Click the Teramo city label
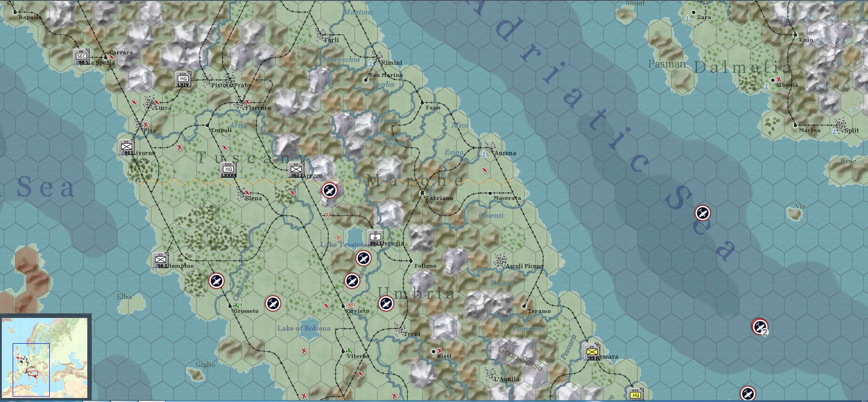The image size is (868, 402). (x=539, y=311)
